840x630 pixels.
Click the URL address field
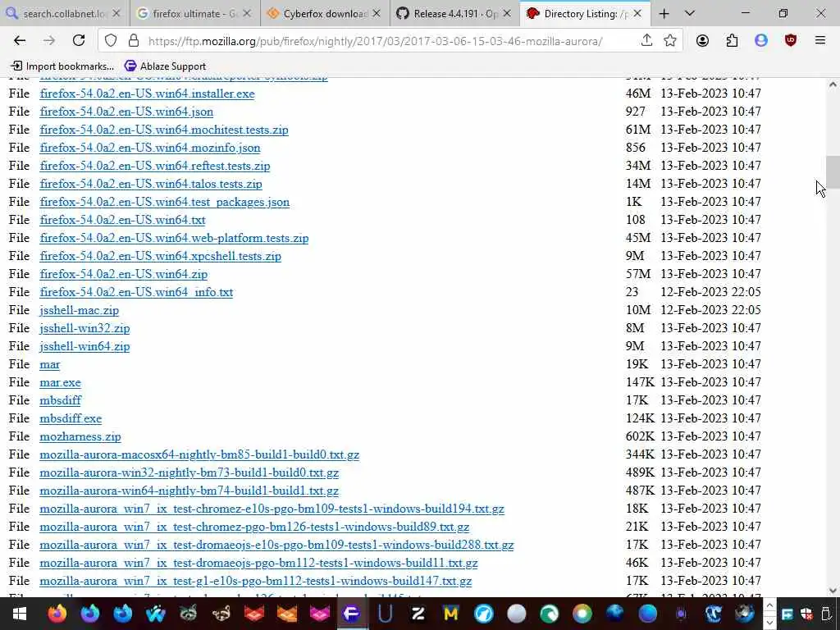click(x=375, y=41)
